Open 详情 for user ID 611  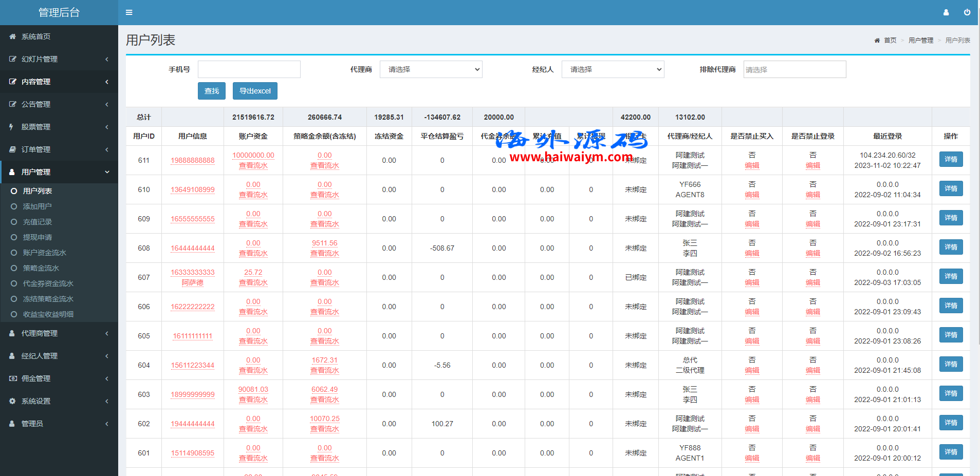click(x=951, y=159)
